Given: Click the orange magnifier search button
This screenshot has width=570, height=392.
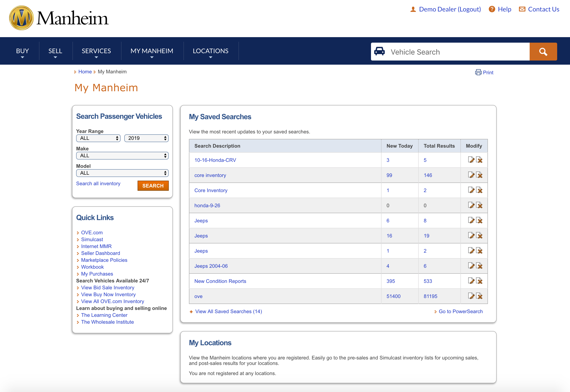Looking at the screenshot, I should tap(543, 52).
